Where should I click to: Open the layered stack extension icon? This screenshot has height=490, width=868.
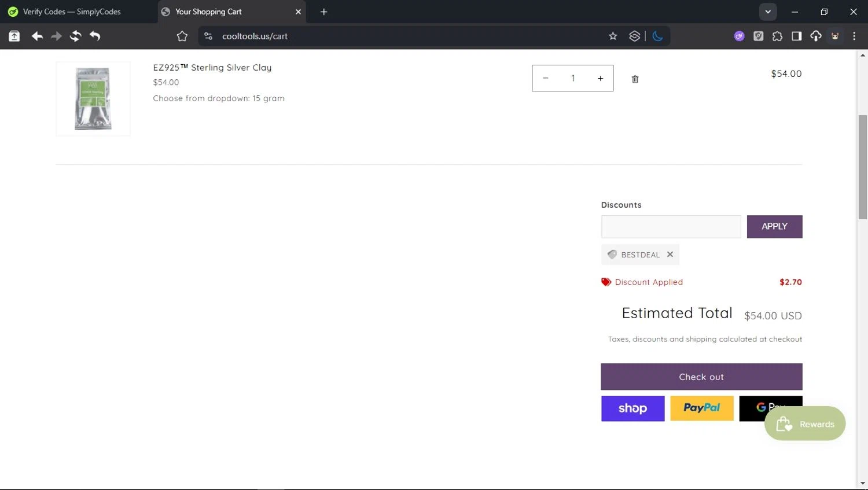(x=634, y=36)
